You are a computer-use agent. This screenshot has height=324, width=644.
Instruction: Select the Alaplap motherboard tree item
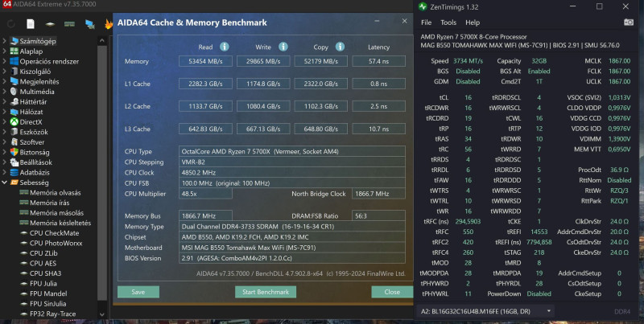point(31,51)
